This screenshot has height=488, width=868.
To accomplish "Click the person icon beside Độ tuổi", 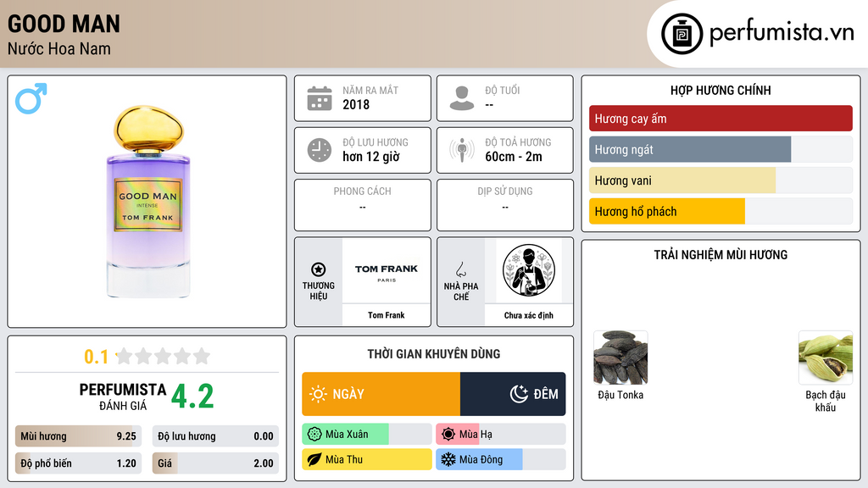I will tap(462, 98).
